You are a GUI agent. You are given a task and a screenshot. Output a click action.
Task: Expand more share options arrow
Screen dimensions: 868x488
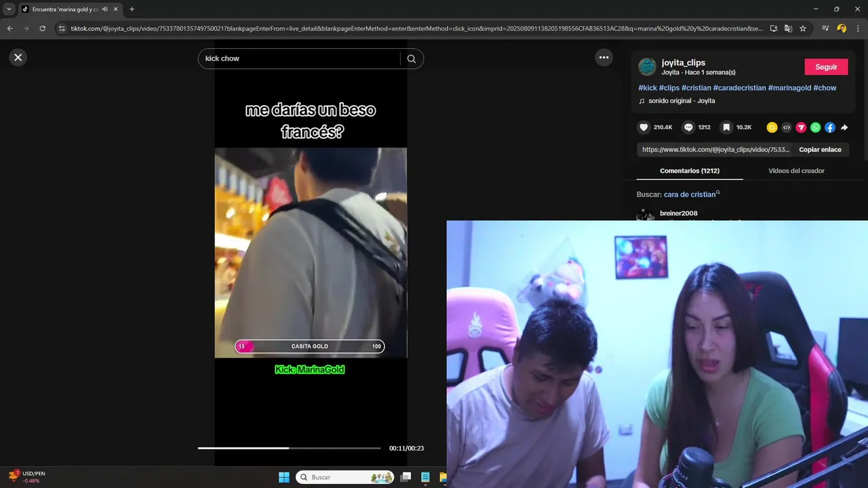(844, 127)
